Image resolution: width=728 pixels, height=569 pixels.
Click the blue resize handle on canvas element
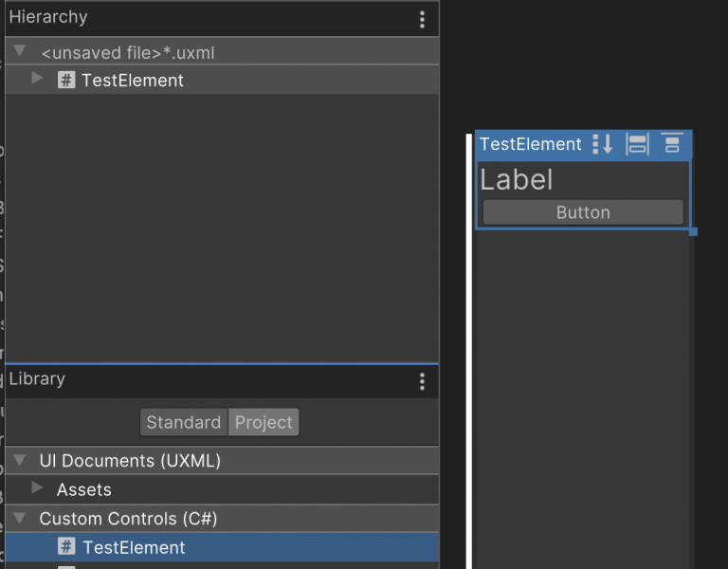pyautogui.click(x=693, y=231)
